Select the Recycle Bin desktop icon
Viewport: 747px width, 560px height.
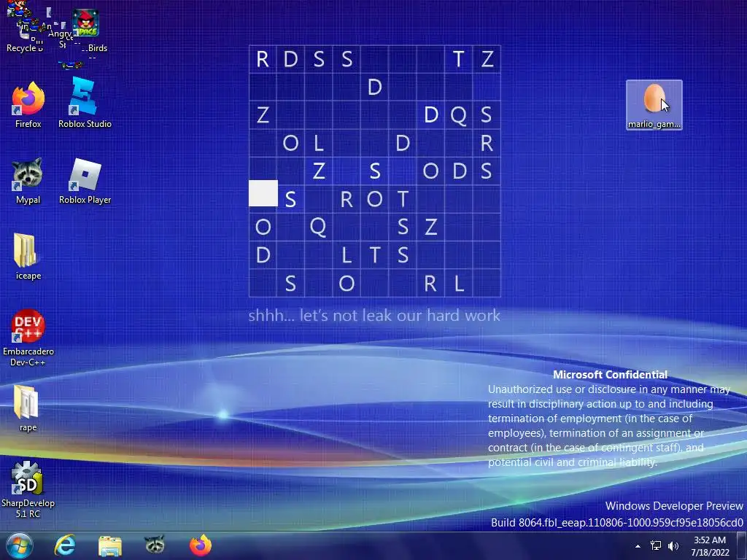tap(24, 29)
